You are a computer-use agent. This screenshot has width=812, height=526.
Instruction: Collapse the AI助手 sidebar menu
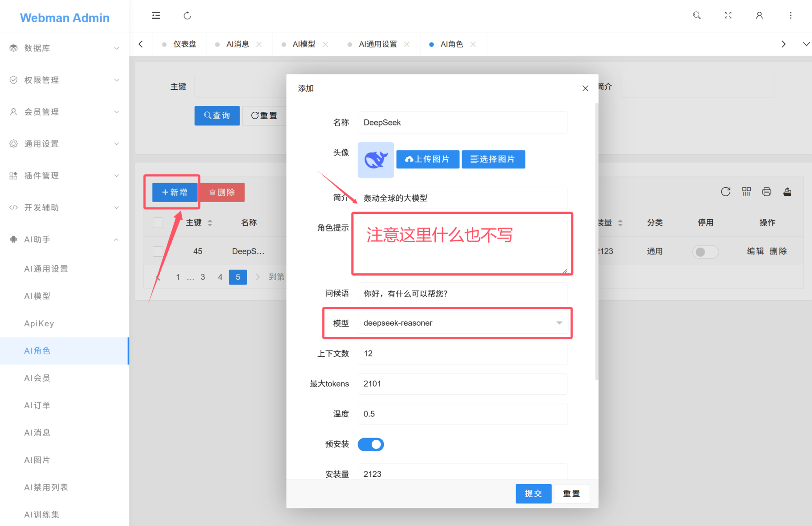tap(65, 240)
